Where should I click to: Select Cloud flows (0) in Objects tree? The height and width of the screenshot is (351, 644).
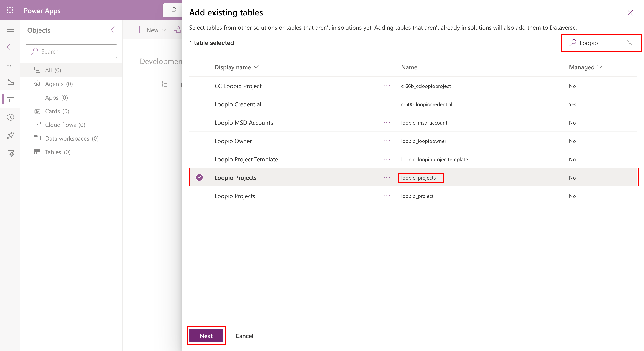coord(72,125)
